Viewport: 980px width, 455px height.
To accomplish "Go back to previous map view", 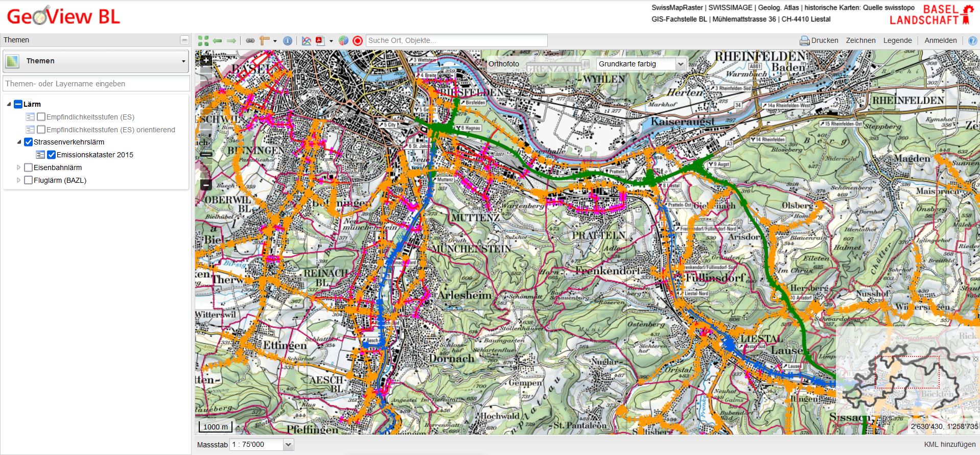I will [218, 41].
